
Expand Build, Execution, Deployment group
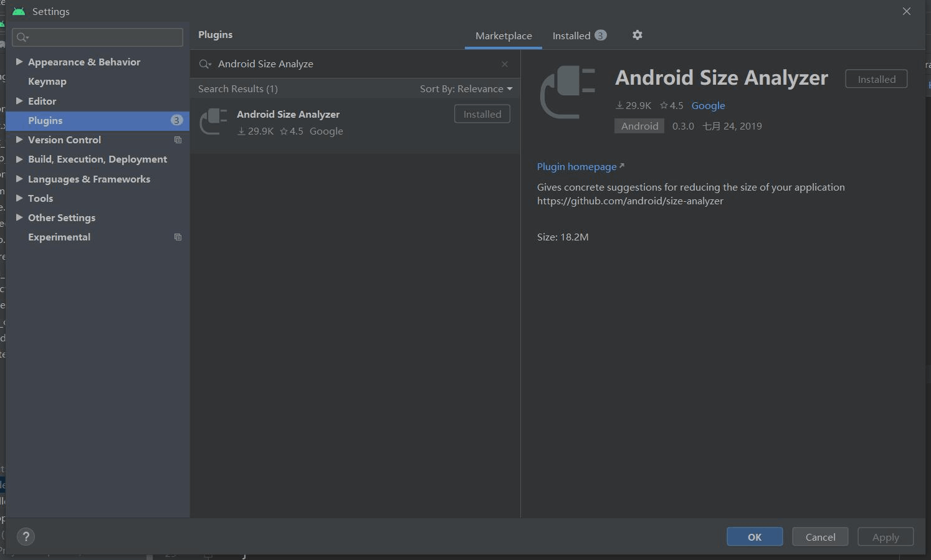click(x=19, y=159)
